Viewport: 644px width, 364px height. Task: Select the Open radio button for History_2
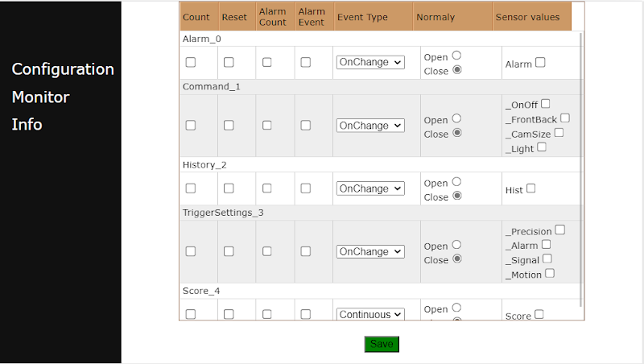click(456, 181)
